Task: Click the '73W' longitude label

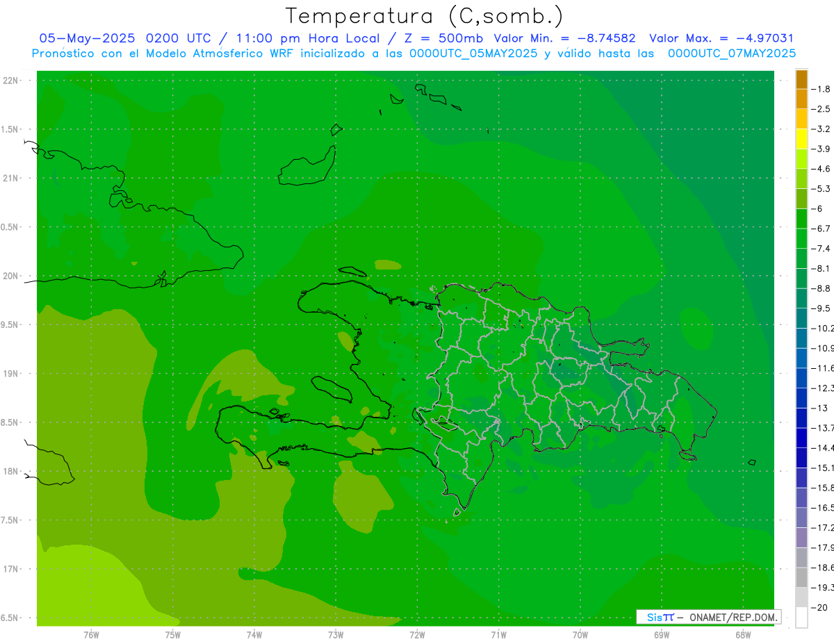Action: coord(336,634)
